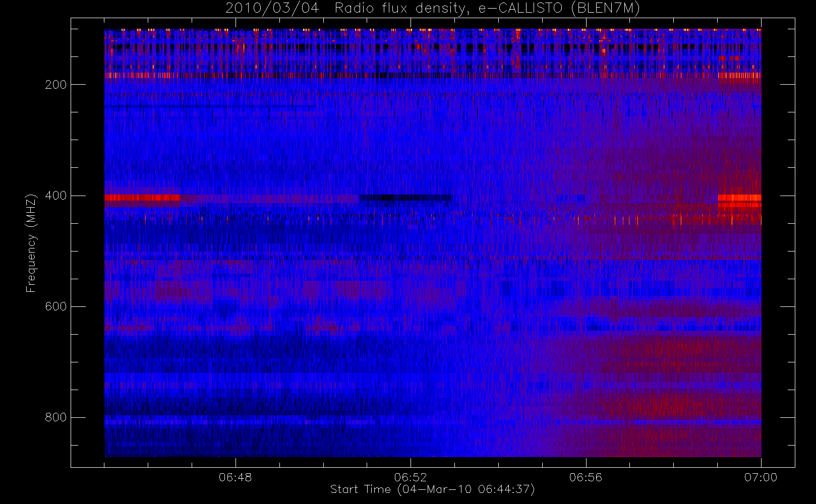Click the "07:00" time tick label
The width and height of the screenshot is (816, 504).
click(x=761, y=477)
